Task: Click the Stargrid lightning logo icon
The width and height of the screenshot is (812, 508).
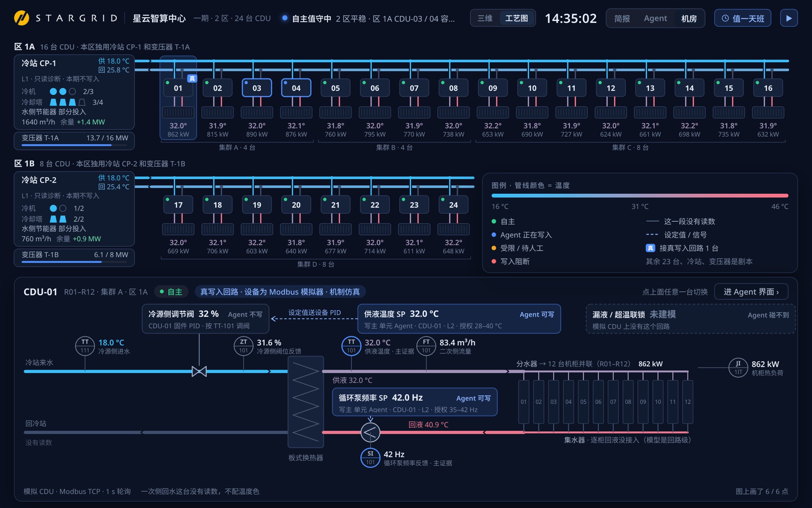Action: point(22,18)
